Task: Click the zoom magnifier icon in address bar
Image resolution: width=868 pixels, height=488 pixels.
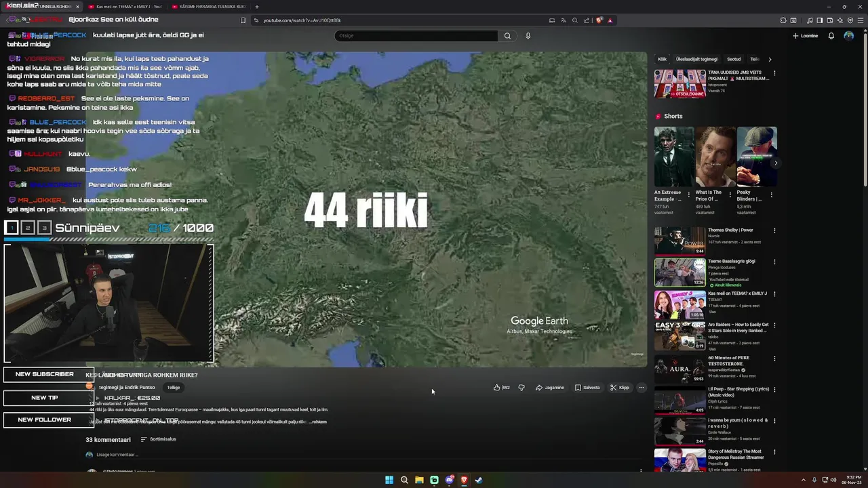Action: (575, 20)
